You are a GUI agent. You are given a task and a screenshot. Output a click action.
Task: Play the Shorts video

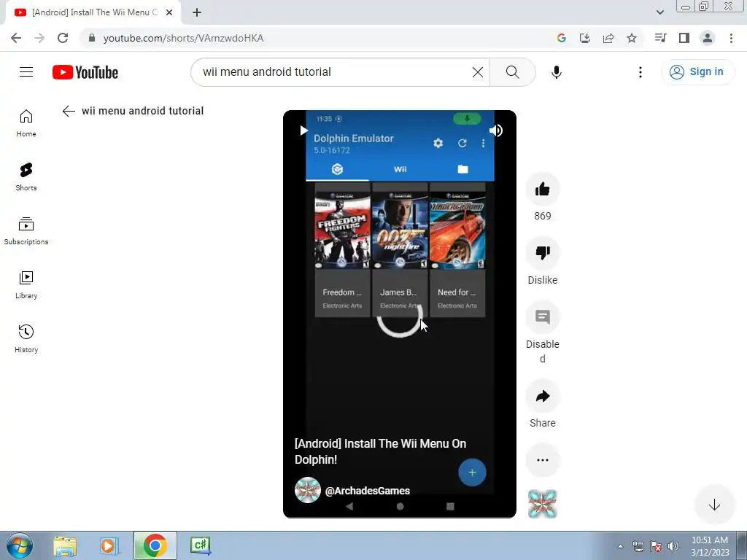[303, 131]
